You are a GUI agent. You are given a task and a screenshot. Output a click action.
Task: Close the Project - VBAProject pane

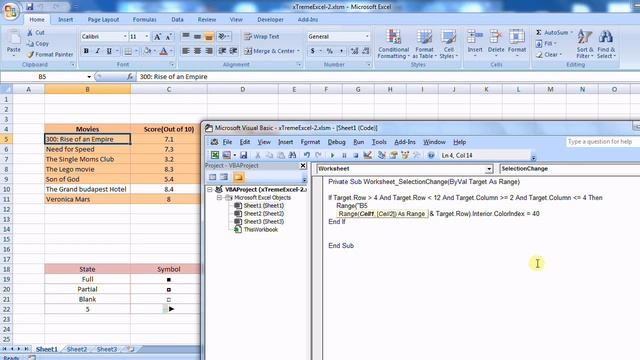click(x=303, y=166)
